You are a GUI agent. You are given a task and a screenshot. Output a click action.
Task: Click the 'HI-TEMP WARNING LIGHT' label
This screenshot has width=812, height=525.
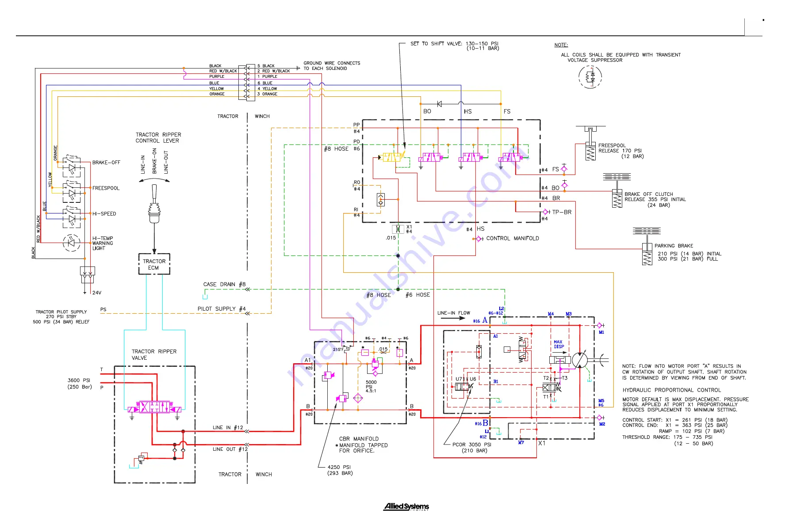coord(103,243)
